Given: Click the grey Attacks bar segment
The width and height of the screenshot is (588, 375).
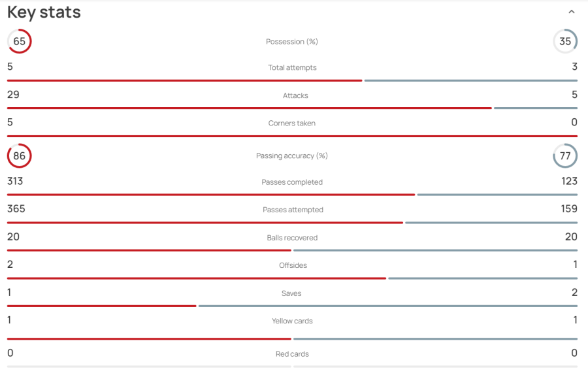Looking at the screenshot, I should pos(536,108).
